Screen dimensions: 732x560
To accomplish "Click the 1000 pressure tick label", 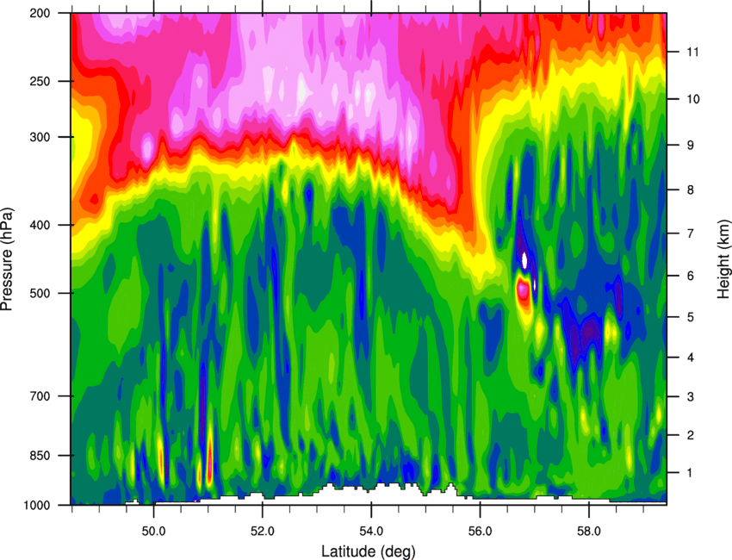I will click(36, 505).
